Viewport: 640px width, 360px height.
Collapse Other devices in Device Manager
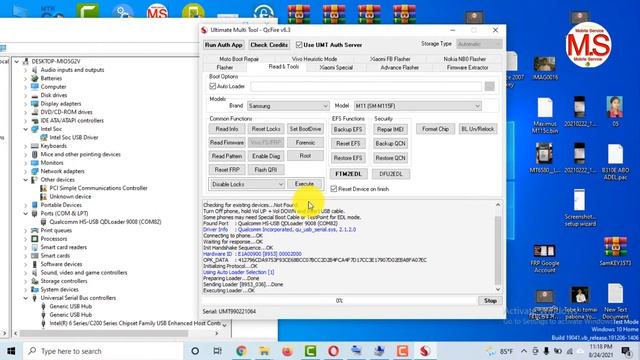coord(26,180)
